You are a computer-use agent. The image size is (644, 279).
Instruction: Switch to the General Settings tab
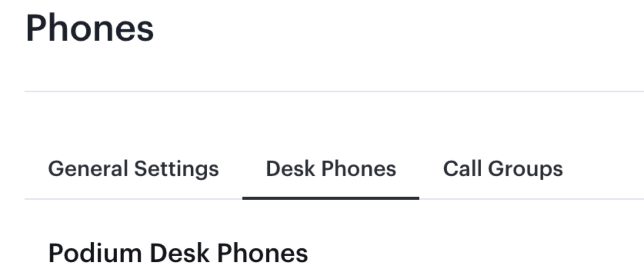[133, 169]
